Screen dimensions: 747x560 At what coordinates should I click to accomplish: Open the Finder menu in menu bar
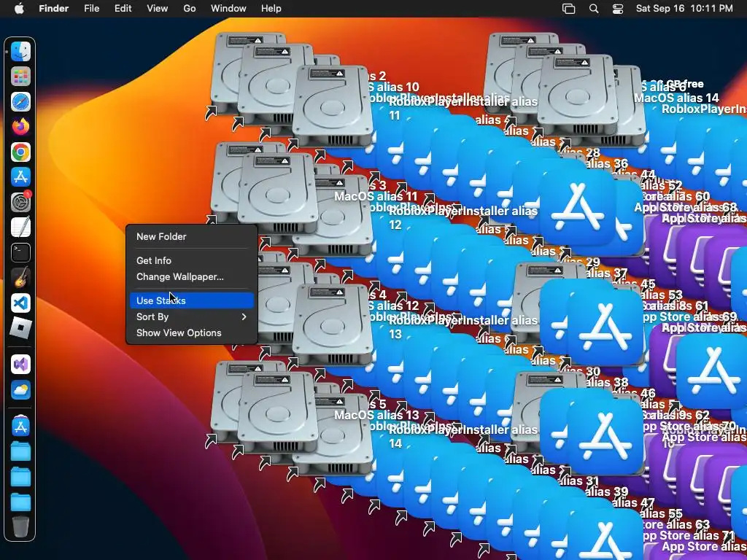pyautogui.click(x=54, y=9)
